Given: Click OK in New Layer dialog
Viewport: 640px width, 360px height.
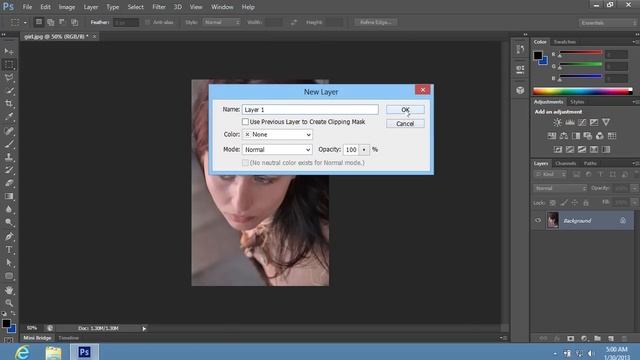Looking at the screenshot, I should 405,109.
